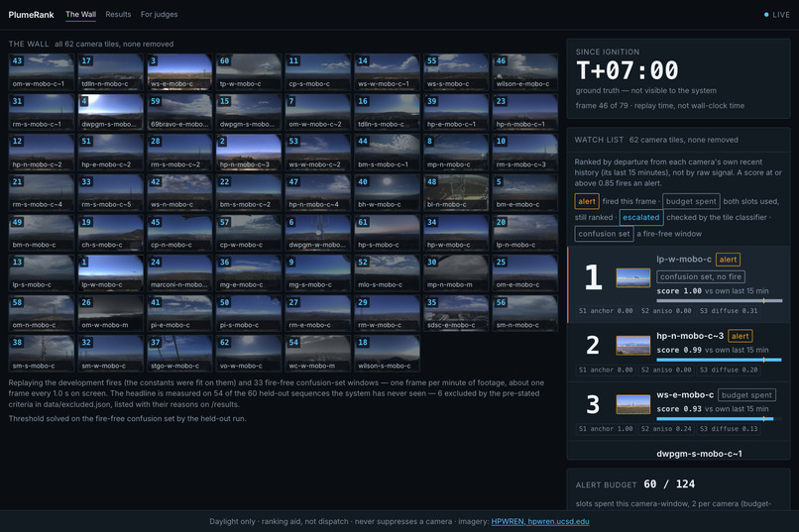799x532 pixels.
Task: Open camera tile sm-n-mobo-c numbered 56
Action: pos(525,313)
